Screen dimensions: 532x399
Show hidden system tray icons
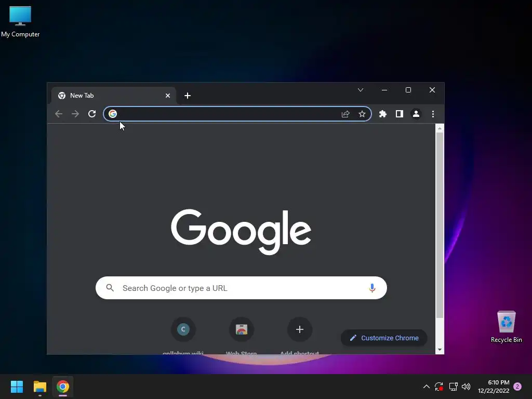tap(427, 387)
